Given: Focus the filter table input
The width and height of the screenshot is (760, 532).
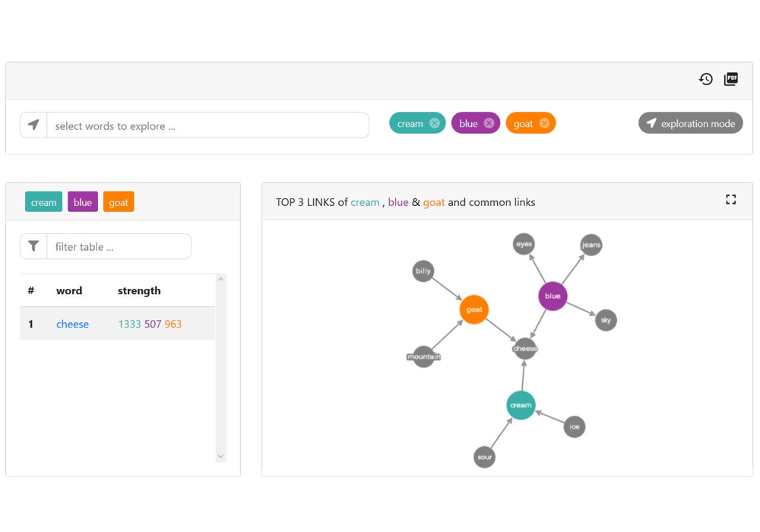Looking at the screenshot, I should pos(119,246).
